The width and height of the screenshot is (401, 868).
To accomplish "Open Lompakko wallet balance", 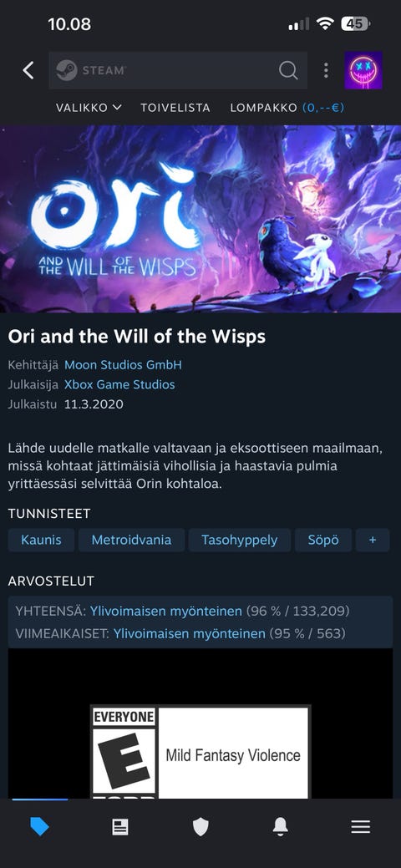I will 287,108.
